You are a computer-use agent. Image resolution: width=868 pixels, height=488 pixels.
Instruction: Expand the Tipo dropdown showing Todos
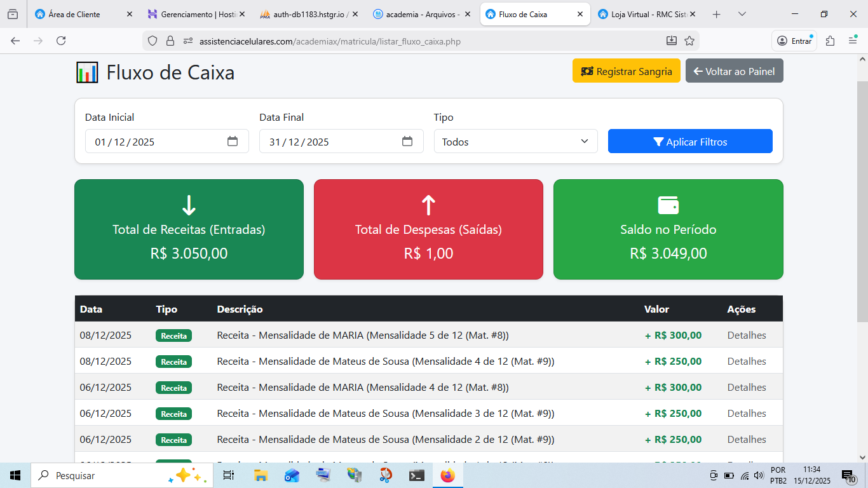(x=515, y=142)
